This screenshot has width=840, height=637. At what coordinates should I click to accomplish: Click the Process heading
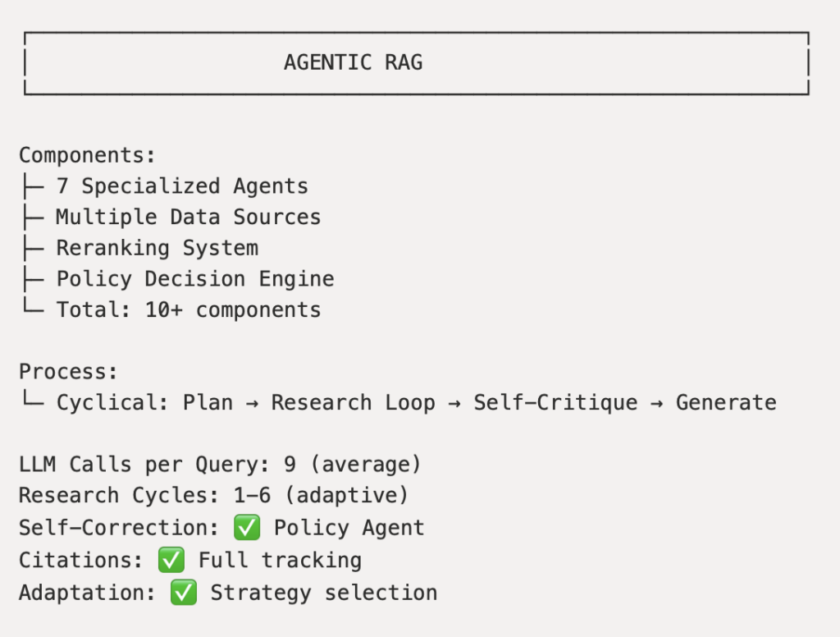tap(68, 371)
